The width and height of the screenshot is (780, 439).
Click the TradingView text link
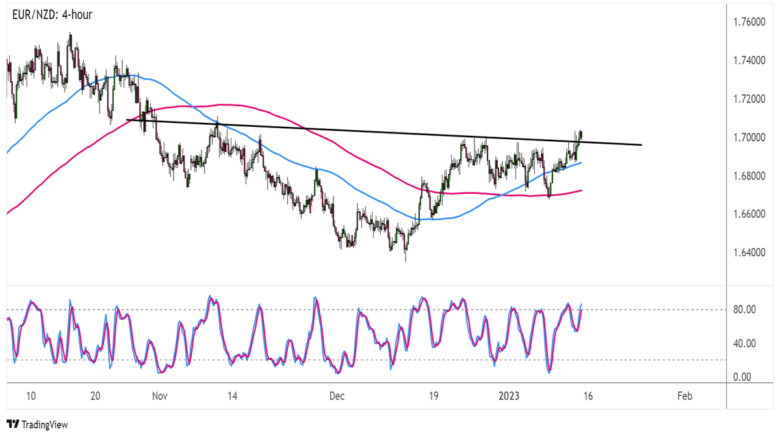(x=47, y=424)
